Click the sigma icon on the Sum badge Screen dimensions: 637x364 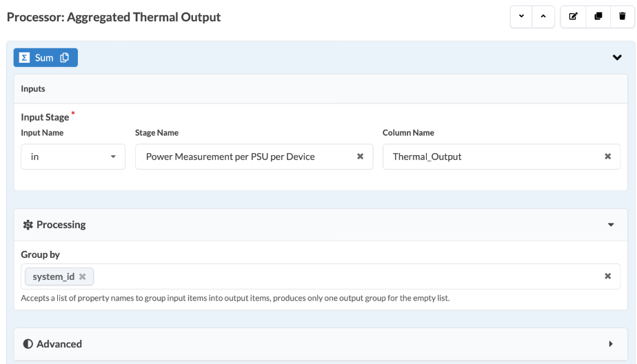[x=24, y=58]
